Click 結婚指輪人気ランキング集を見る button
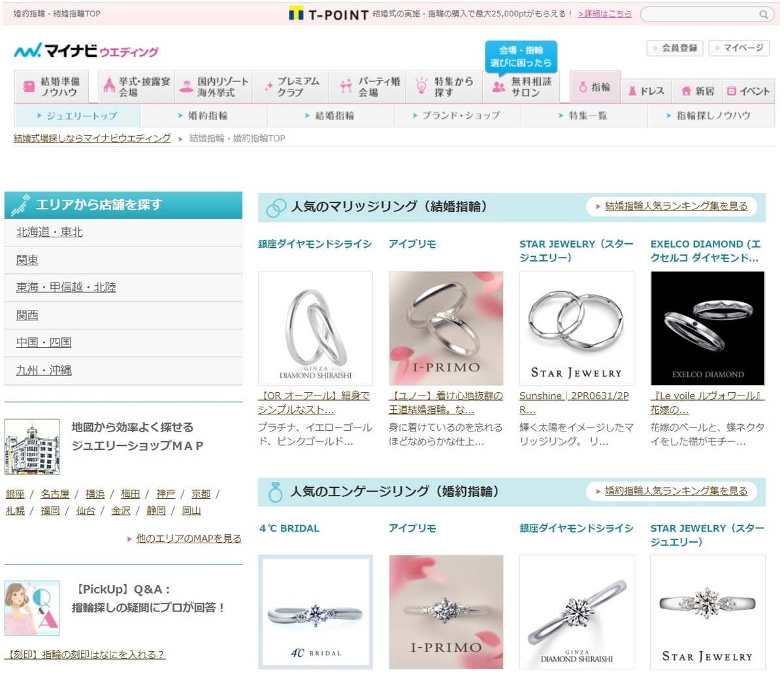 [x=672, y=207]
